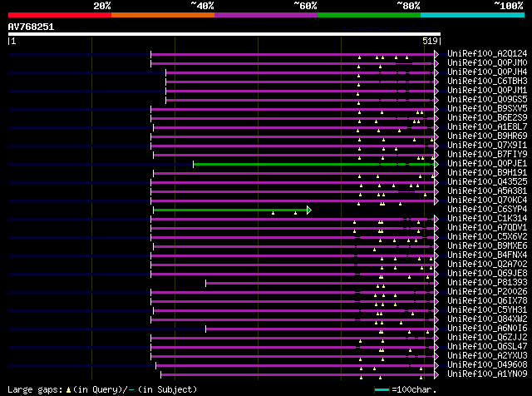The image size is (532, 396).
Task: Select the UniRef100_Q0PJH4 label
Action: point(487,72)
